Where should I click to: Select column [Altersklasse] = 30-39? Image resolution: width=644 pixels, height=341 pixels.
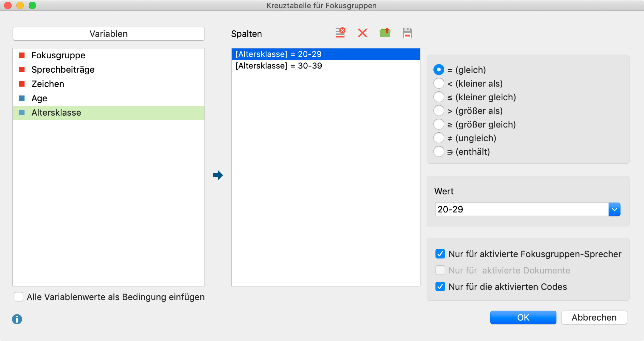(326, 66)
